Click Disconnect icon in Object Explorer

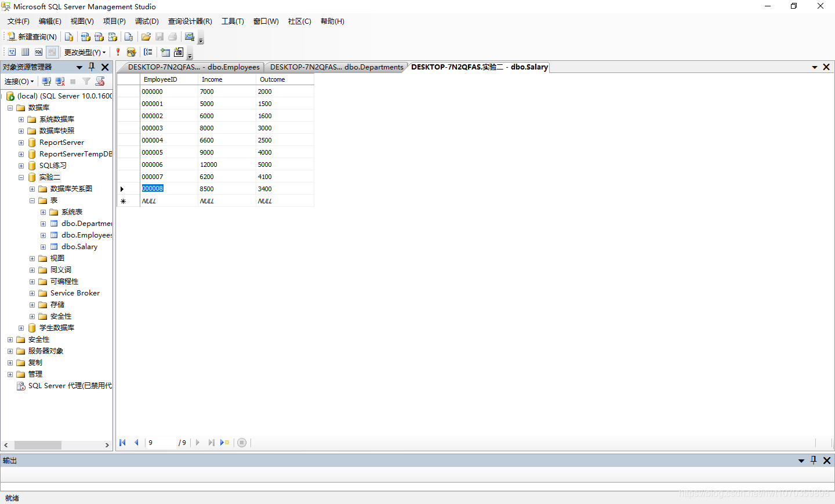point(60,82)
